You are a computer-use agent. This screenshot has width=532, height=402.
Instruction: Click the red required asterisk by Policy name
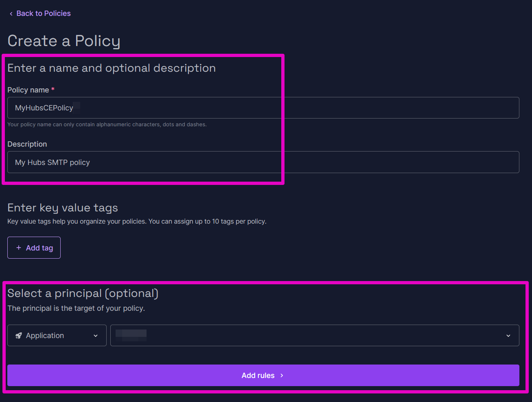(53, 89)
